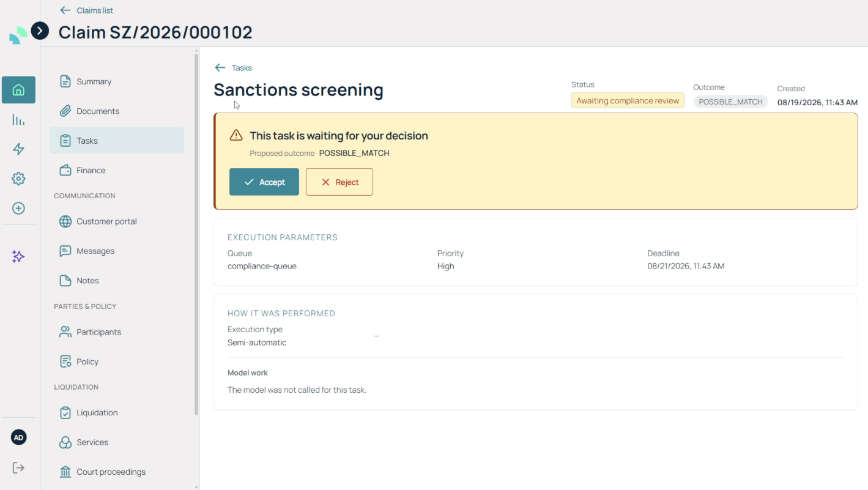Image resolution: width=868 pixels, height=490 pixels.
Task: Go back using the Claims list arrow
Action: pos(65,10)
